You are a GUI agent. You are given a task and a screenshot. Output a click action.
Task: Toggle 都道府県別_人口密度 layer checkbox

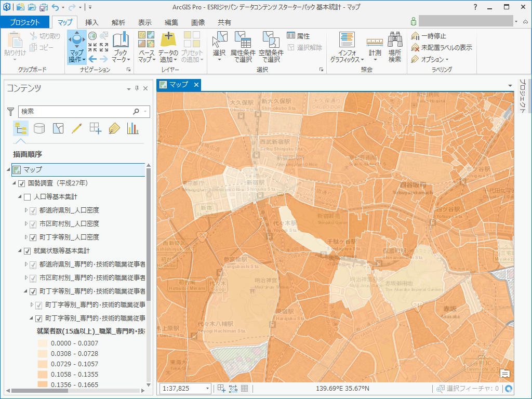pyautogui.click(x=33, y=211)
